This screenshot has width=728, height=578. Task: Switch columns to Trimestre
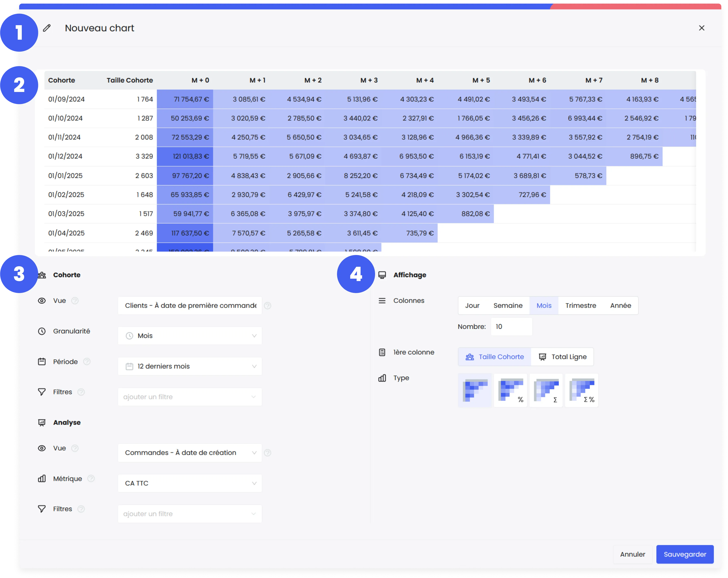tap(581, 306)
